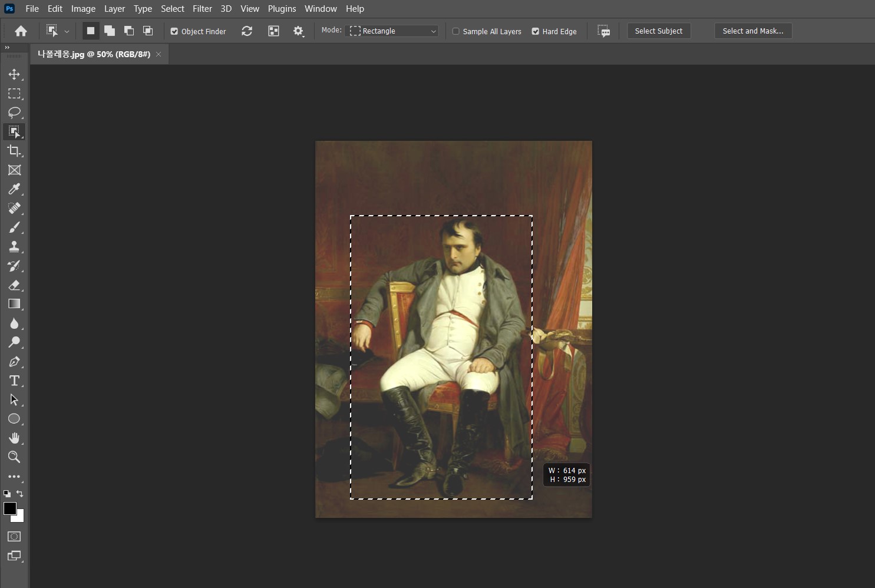
Task: Select the Zoom tool
Action: coord(14,457)
